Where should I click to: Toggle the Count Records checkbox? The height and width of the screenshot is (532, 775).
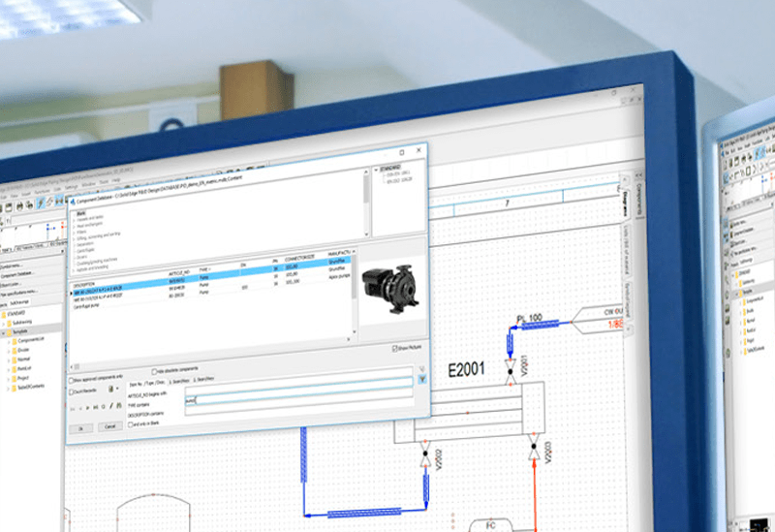click(71, 392)
